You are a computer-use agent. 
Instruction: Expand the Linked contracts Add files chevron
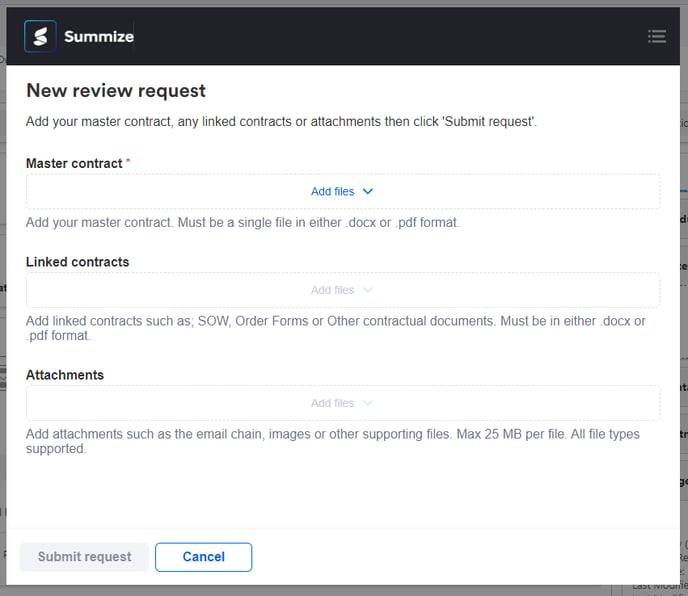point(367,290)
